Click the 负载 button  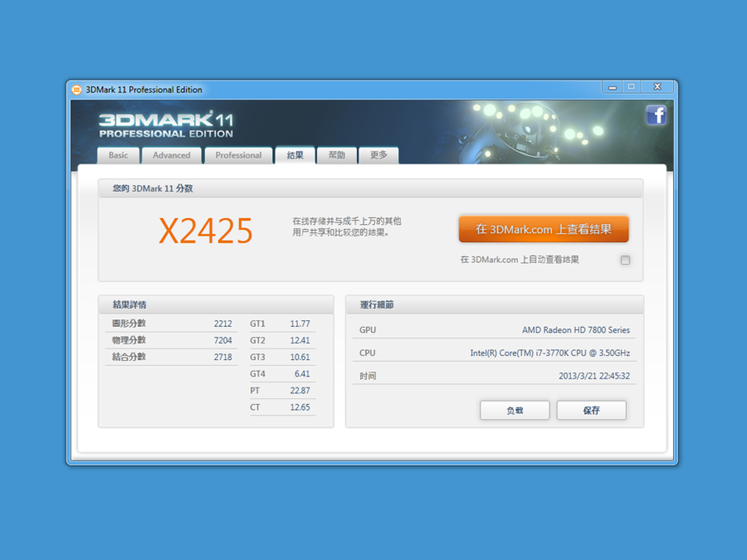(515, 410)
